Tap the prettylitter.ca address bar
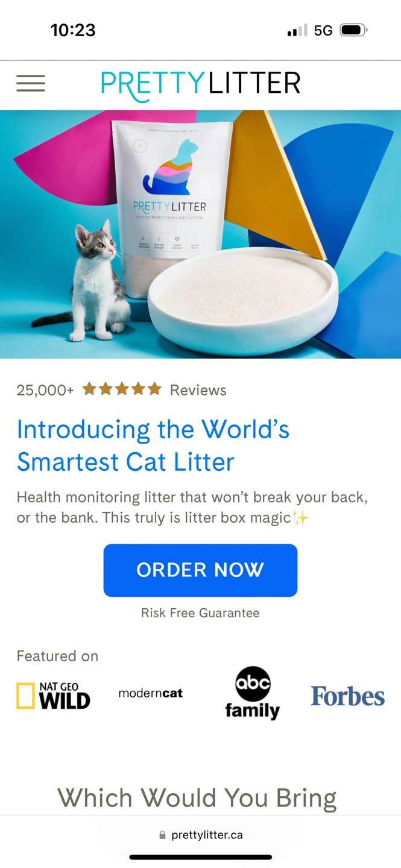This screenshot has height=868, width=401. click(x=201, y=835)
